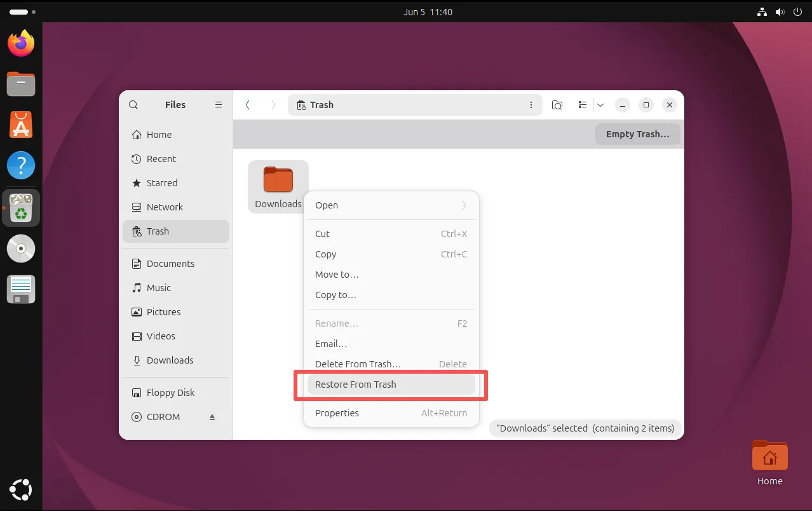Close the Files window

pos(669,105)
